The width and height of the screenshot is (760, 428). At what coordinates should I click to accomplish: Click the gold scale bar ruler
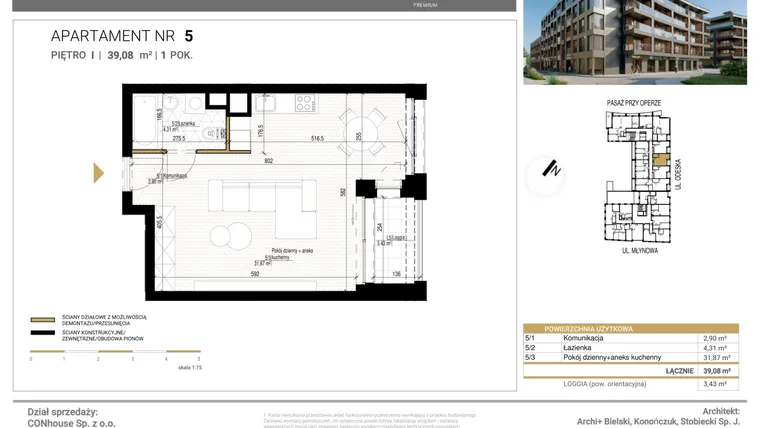click(x=115, y=351)
